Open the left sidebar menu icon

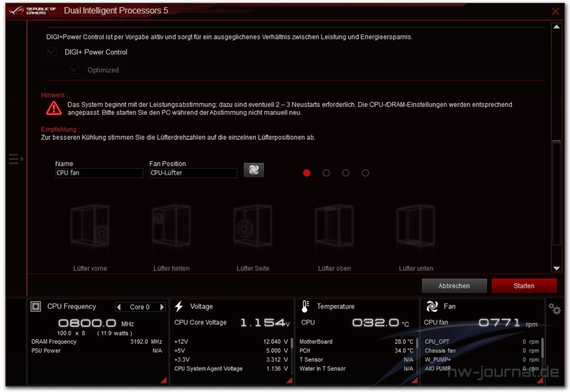pyautogui.click(x=16, y=159)
